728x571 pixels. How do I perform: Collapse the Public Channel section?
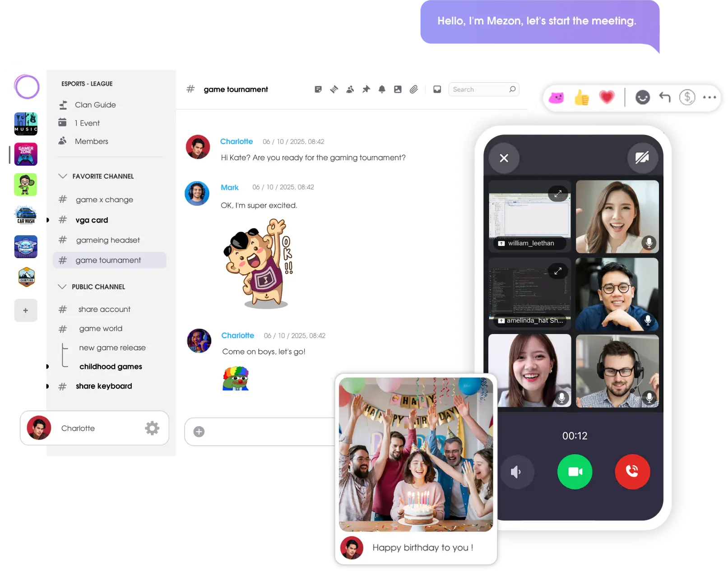click(62, 287)
